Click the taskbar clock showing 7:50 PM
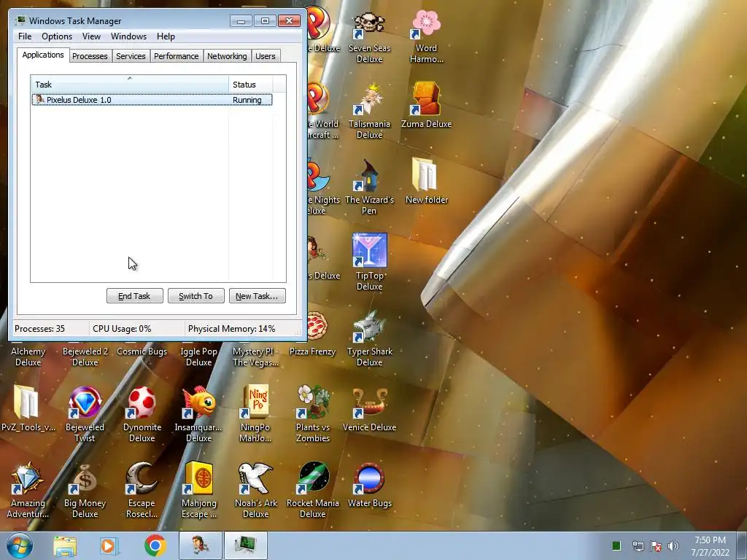 coord(710,545)
